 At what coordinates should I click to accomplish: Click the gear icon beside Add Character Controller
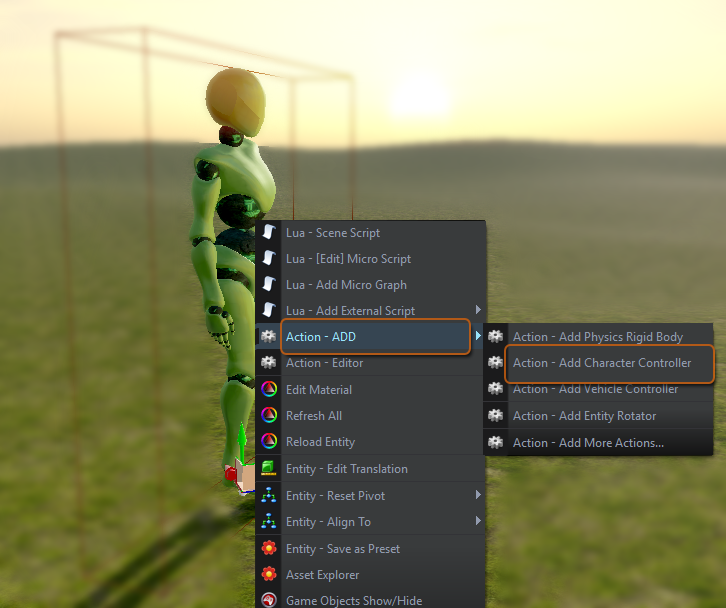tap(495, 362)
